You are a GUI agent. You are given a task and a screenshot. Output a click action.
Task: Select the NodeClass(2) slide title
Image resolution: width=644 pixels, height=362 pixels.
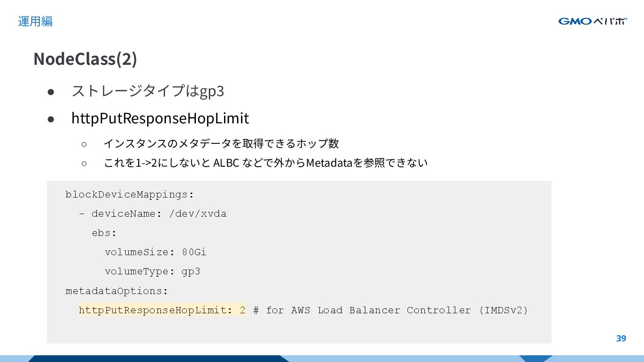tap(85, 59)
